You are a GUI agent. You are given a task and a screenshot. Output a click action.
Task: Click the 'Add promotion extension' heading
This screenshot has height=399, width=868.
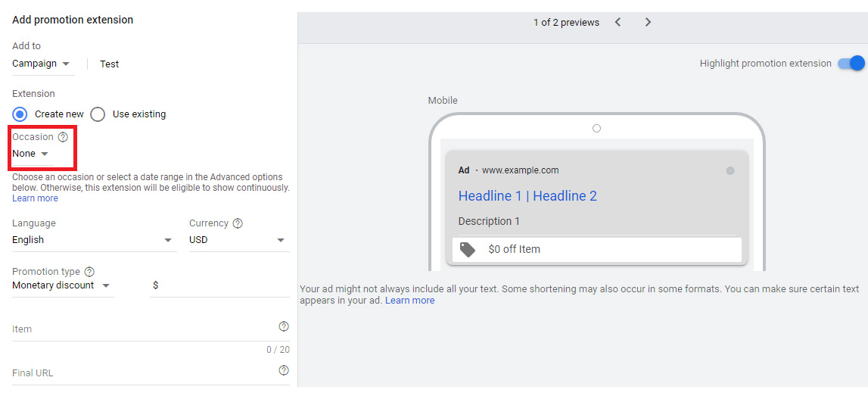click(73, 20)
